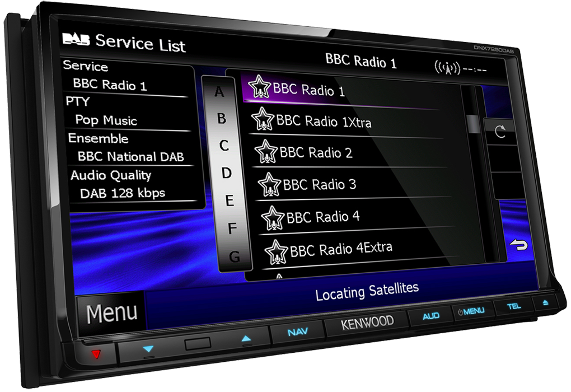This screenshot has width=571, height=392.
Task: Tap star icon beside BBC Radio 3
Action: pyautogui.click(x=269, y=184)
